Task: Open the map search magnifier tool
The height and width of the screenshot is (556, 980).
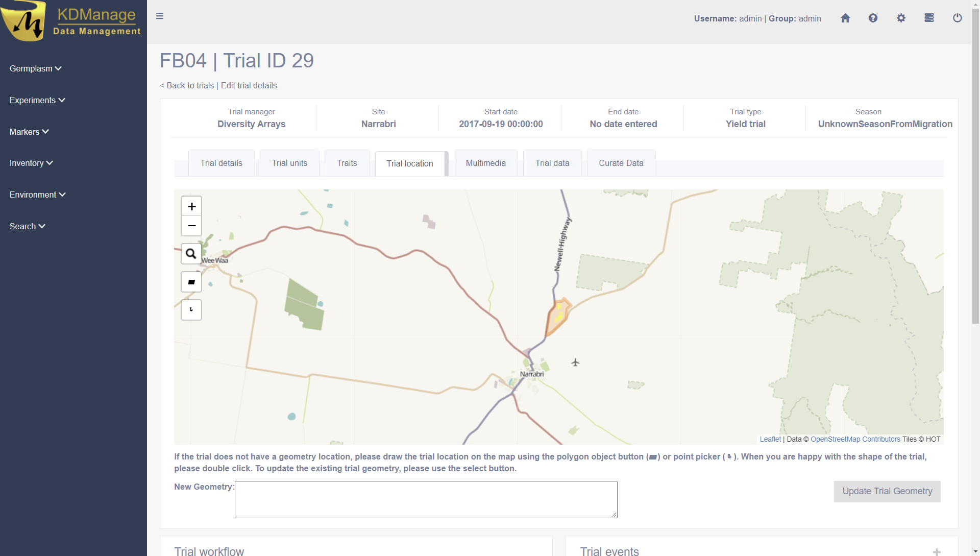Action: coord(191,254)
